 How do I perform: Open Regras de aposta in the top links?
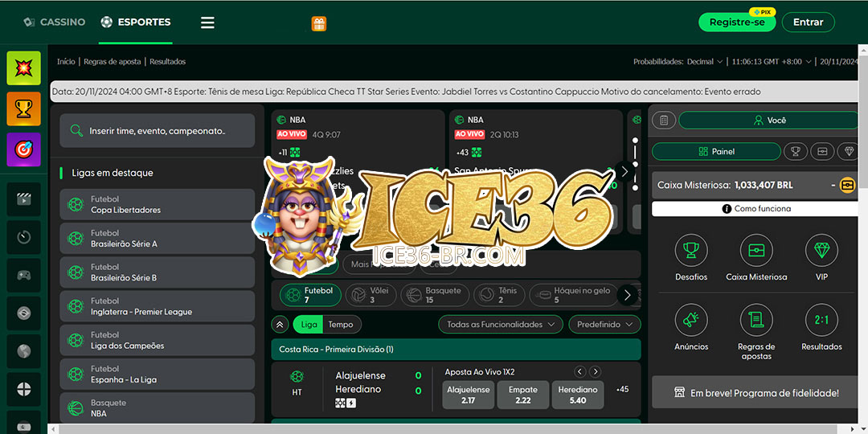(x=113, y=61)
